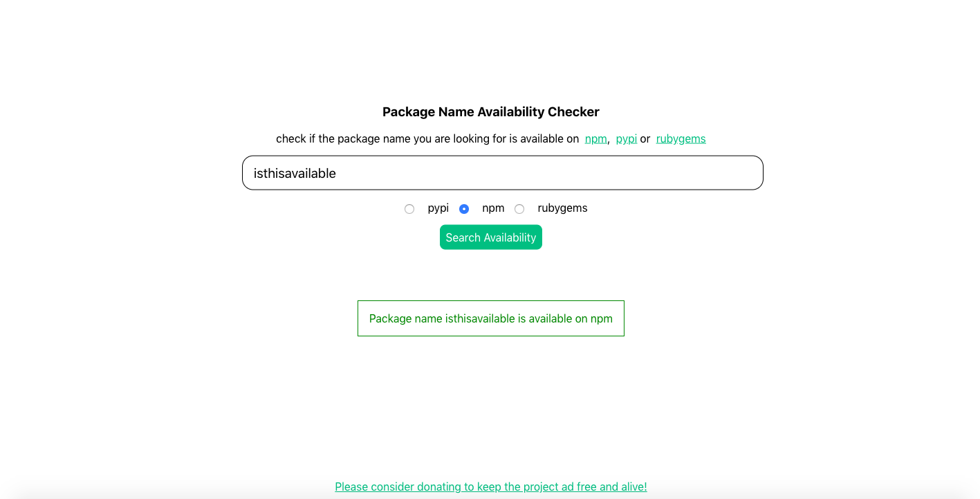
Task: Select the pypi radio button
Action: (x=409, y=208)
